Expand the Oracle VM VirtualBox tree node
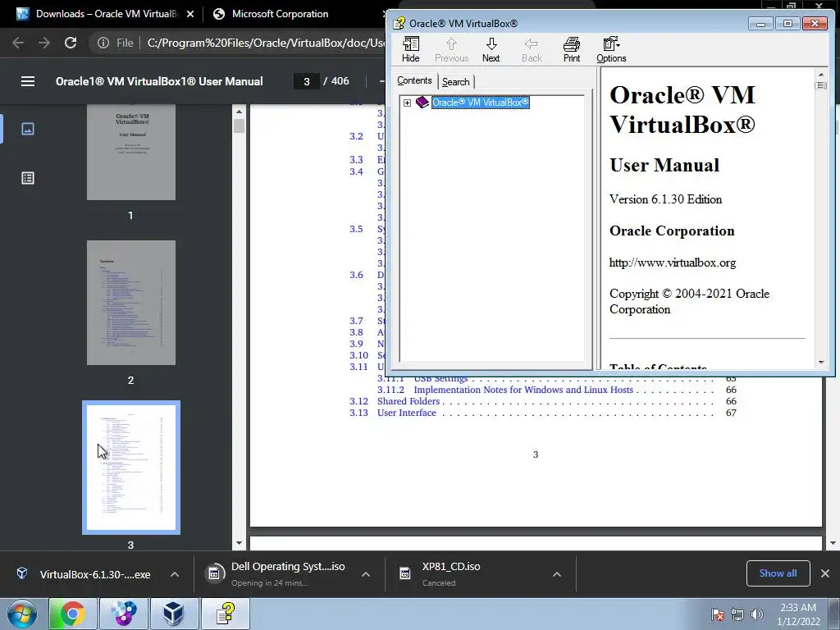The height and width of the screenshot is (630, 840). [x=407, y=103]
